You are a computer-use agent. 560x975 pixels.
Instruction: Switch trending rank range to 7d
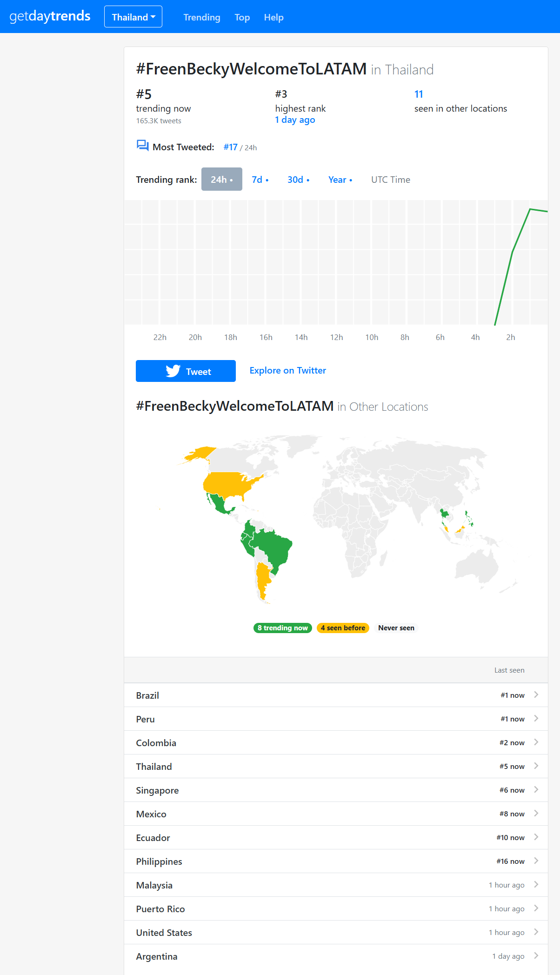[x=260, y=180]
